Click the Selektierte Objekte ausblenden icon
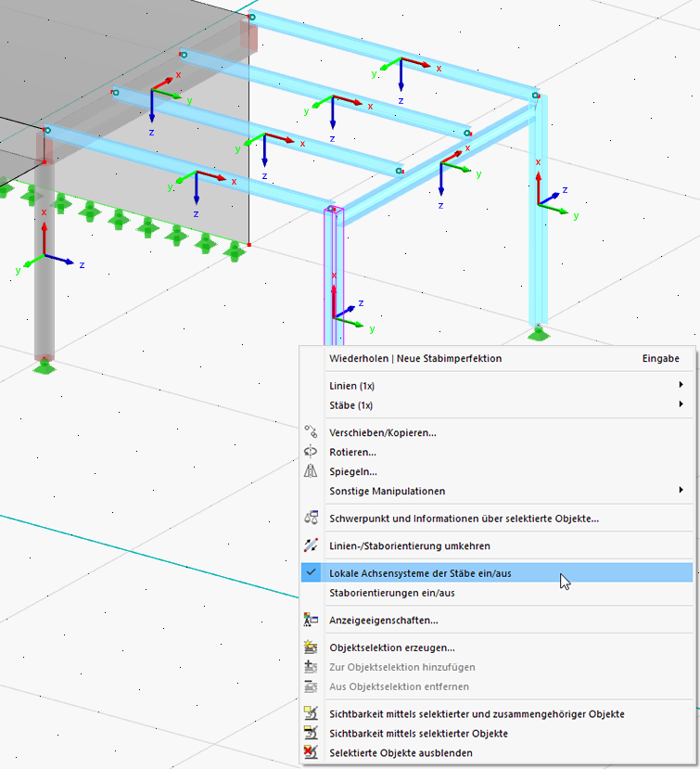This screenshot has height=769, width=700. (312, 752)
